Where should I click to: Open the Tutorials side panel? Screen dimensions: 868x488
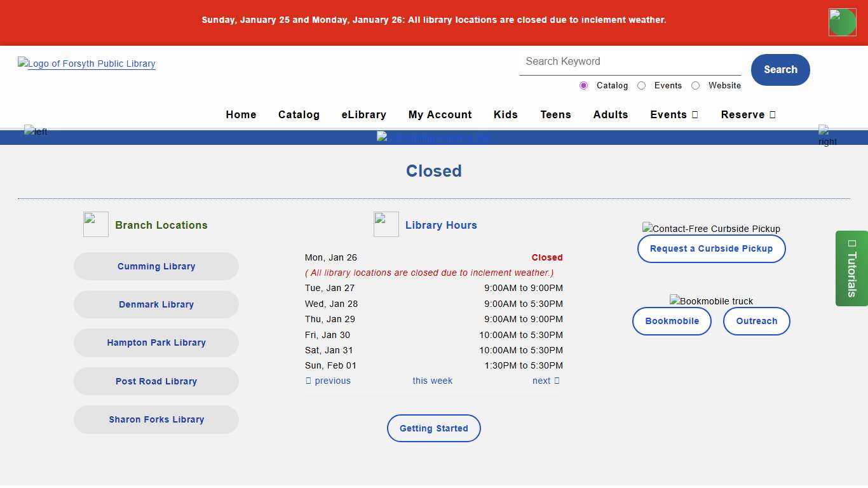[851, 268]
